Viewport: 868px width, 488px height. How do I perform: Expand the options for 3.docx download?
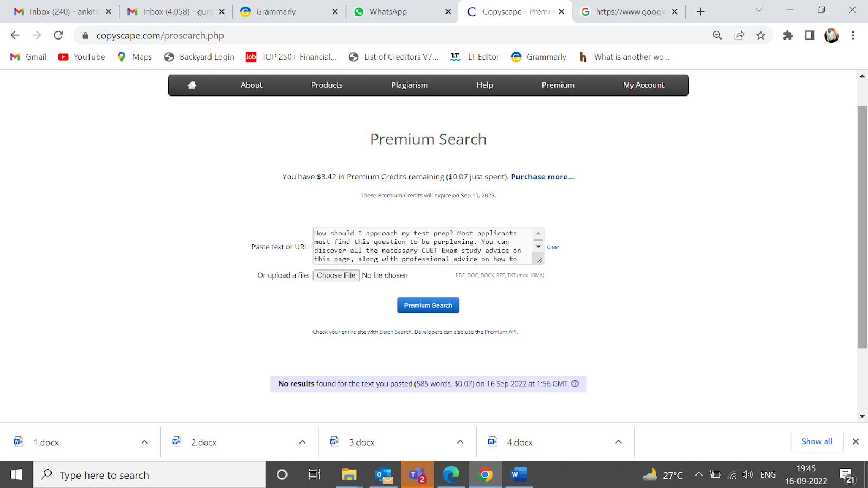[460, 442]
